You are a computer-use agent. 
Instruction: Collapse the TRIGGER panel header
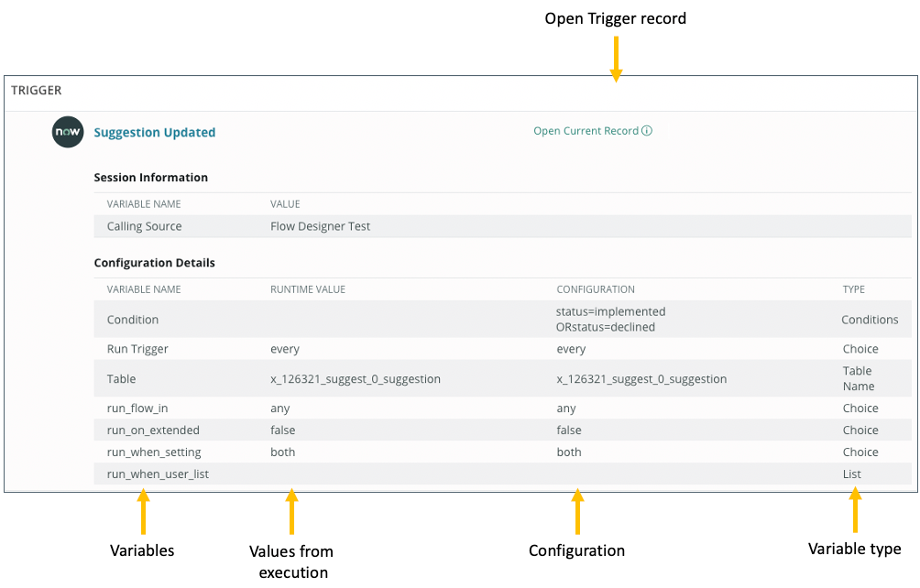[36, 90]
